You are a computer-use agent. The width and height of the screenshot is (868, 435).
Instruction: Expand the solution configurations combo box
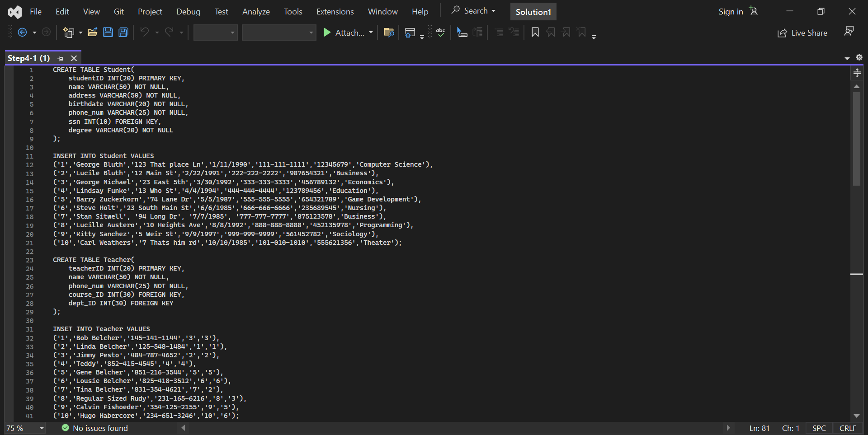pyautogui.click(x=215, y=33)
